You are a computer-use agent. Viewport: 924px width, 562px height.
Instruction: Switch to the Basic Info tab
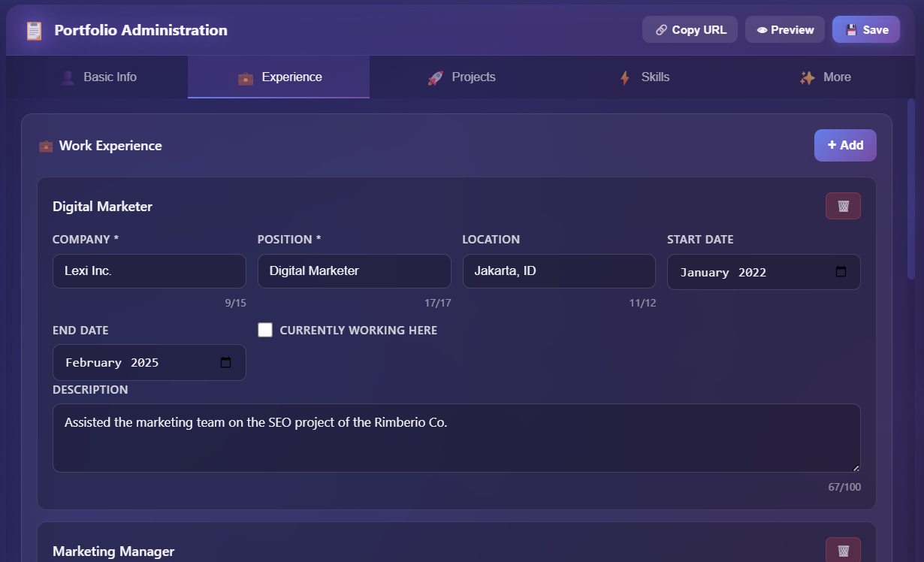pyautogui.click(x=98, y=77)
